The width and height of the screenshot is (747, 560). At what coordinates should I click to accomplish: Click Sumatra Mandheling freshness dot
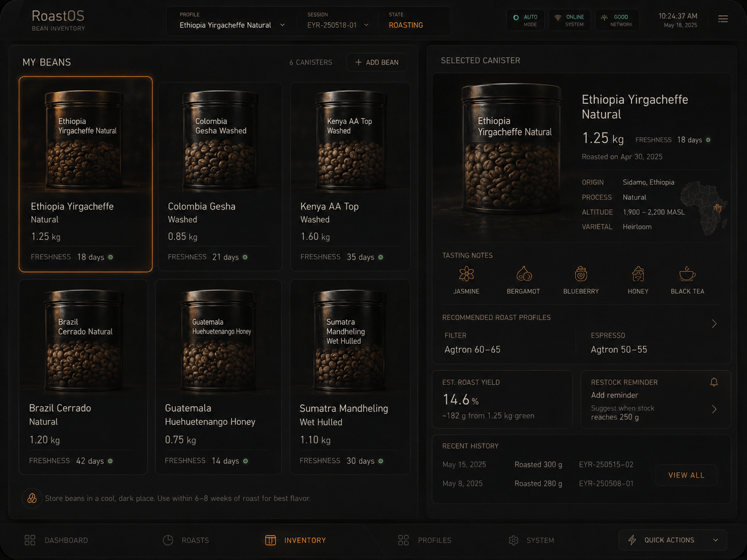pos(381,461)
